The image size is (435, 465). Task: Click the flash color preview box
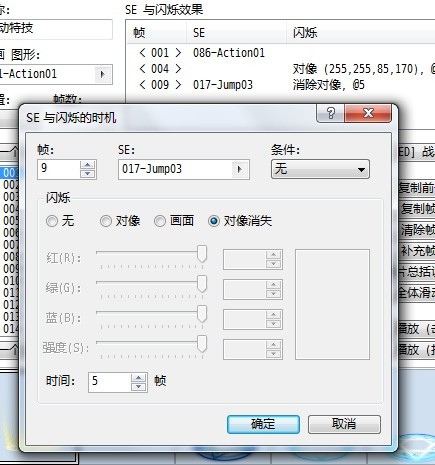332,304
